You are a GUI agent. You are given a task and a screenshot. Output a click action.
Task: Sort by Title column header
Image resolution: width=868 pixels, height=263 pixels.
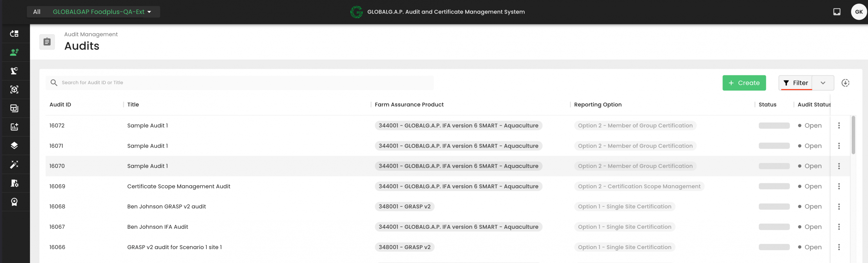tap(133, 105)
